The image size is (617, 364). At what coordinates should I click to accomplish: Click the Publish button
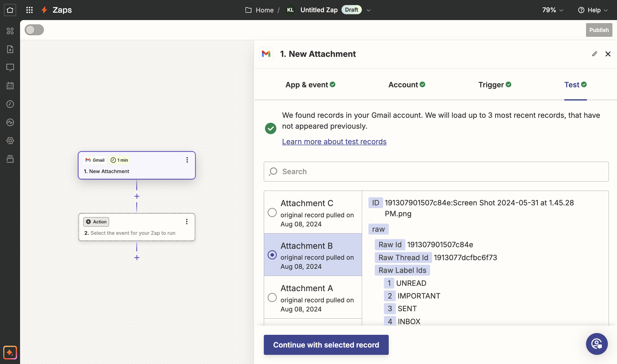pos(599,30)
